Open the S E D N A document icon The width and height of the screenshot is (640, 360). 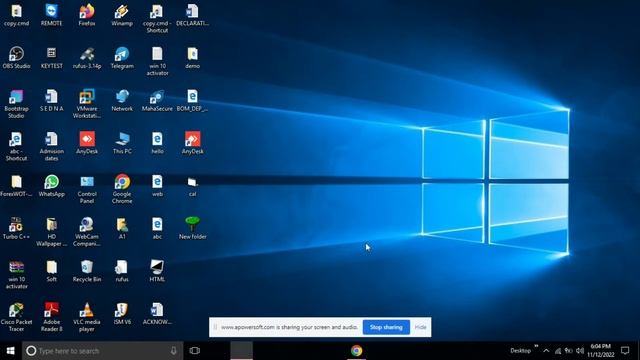(51, 101)
